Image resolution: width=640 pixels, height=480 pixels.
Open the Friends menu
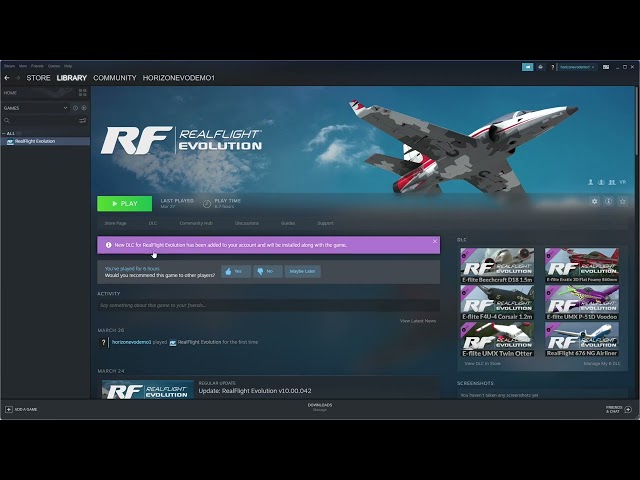pyautogui.click(x=37, y=66)
